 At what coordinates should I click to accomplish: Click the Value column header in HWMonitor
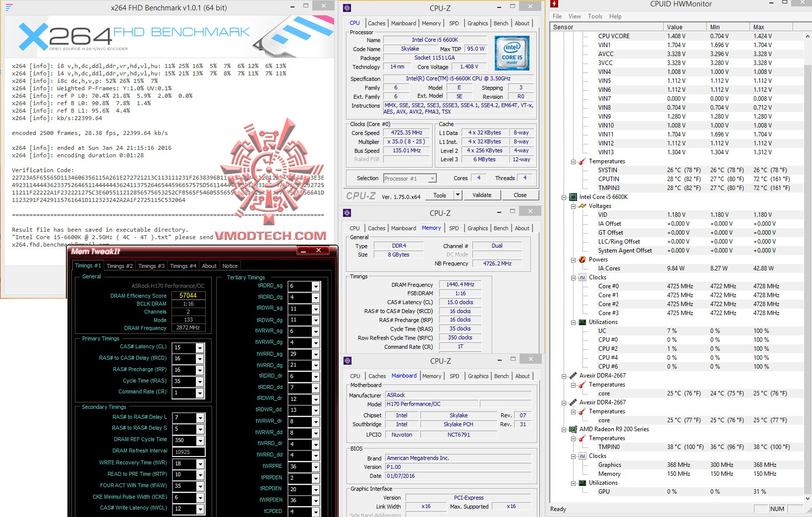tap(686, 27)
